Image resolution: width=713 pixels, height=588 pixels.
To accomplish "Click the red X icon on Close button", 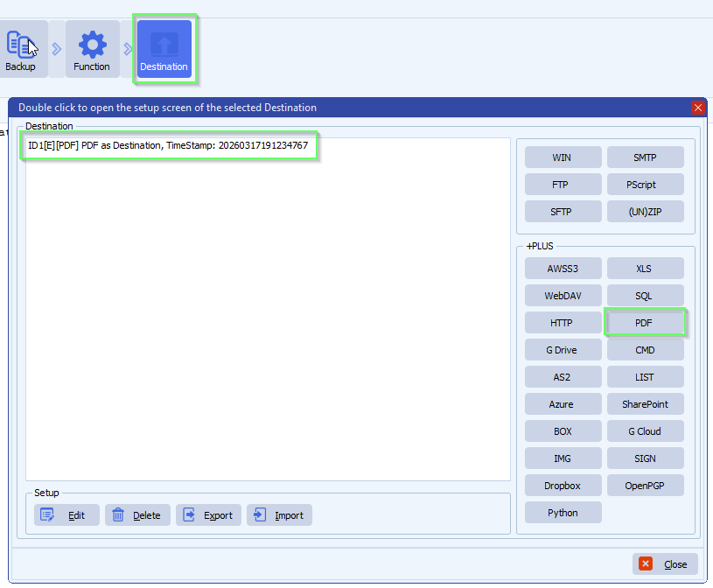I will 646,564.
